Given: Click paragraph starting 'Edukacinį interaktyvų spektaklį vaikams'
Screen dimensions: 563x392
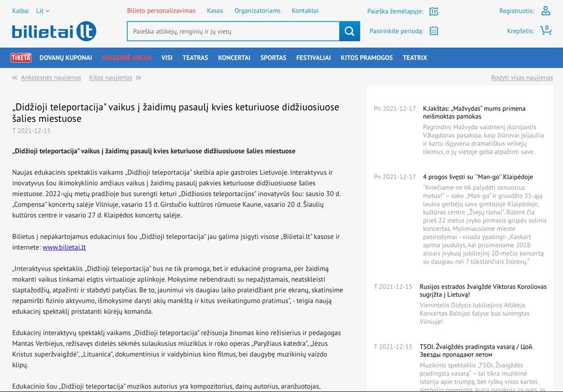Looking at the screenshot, I should [x=177, y=349].
